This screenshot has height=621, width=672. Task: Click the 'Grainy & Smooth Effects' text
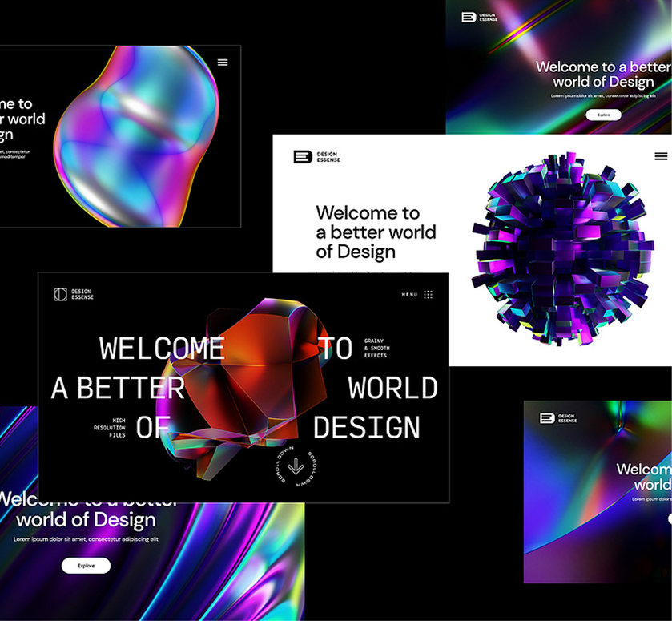coord(376,348)
